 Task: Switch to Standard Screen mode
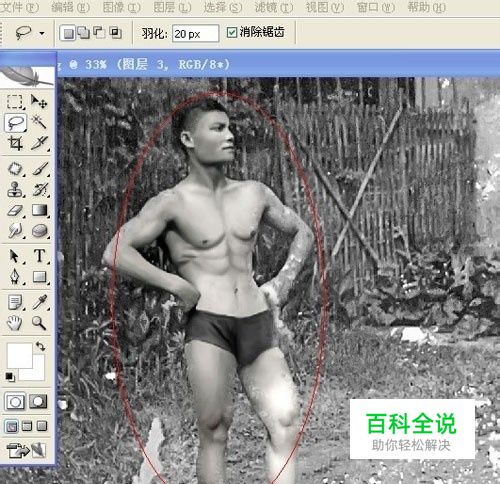point(12,426)
